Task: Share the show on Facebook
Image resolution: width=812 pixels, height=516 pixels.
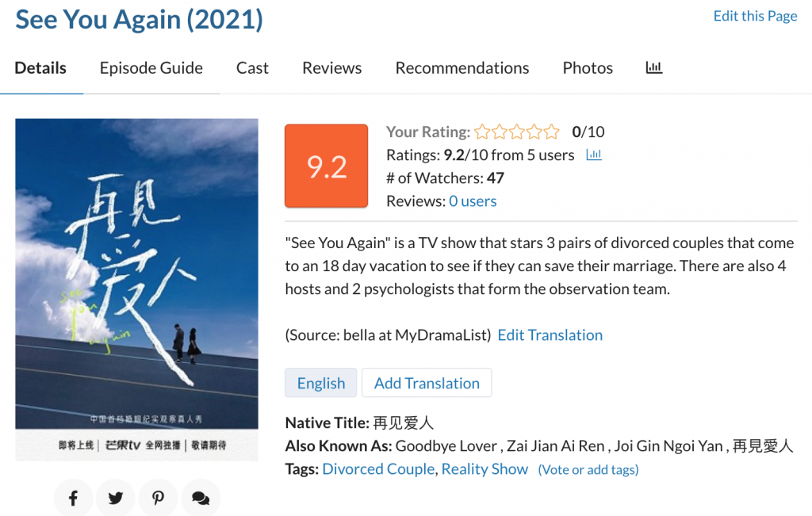Action: point(74,498)
